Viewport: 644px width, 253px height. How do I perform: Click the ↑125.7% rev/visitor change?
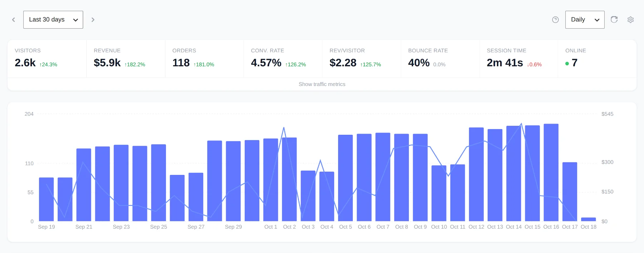pyautogui.click(x=371, y=65)
